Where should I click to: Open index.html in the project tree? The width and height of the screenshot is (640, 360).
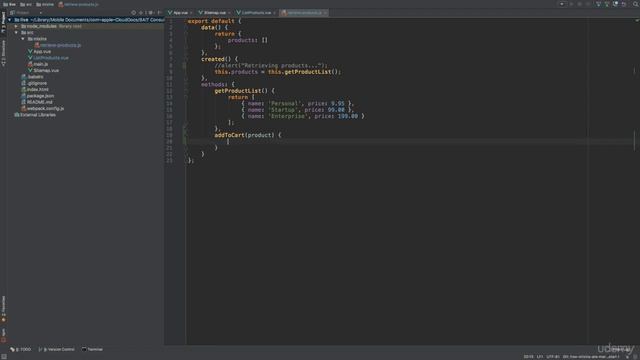coord(38,89)
